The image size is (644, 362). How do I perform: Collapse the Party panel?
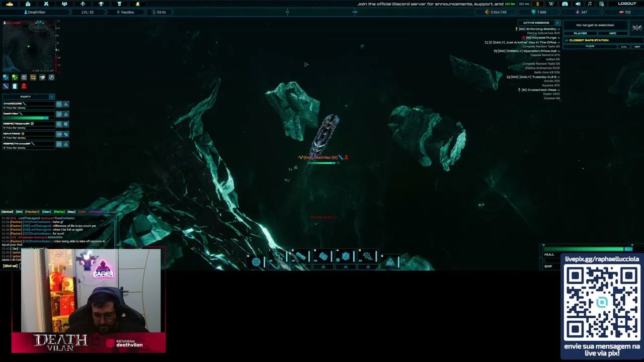point(51,97)
